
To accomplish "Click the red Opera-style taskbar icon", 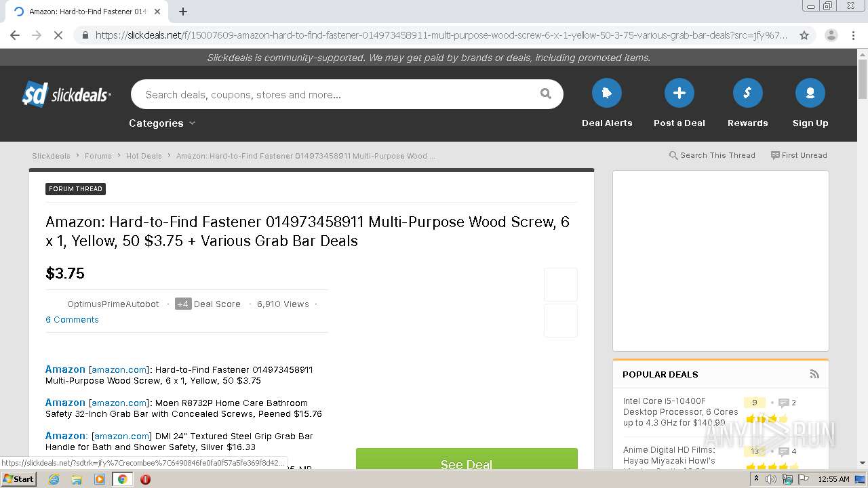I will pyautogui.click(x=145, y=479).
